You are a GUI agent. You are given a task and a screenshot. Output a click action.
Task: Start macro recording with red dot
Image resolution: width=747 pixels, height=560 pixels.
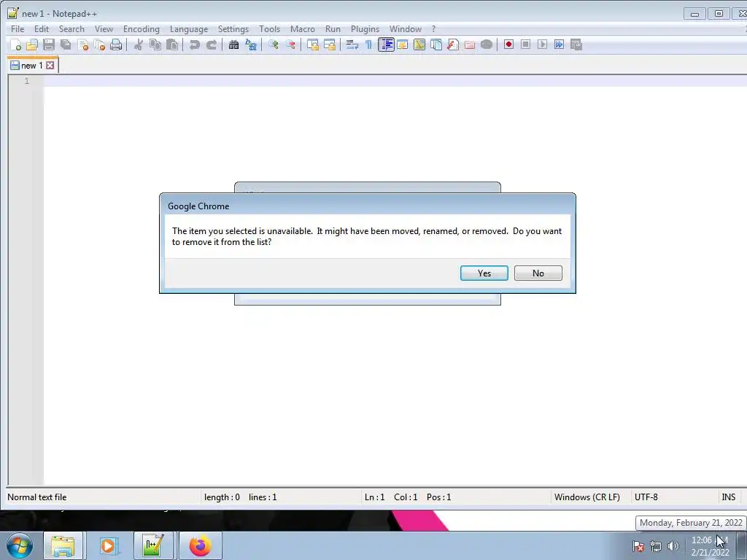pyautogui.click(x=508, y=44)
